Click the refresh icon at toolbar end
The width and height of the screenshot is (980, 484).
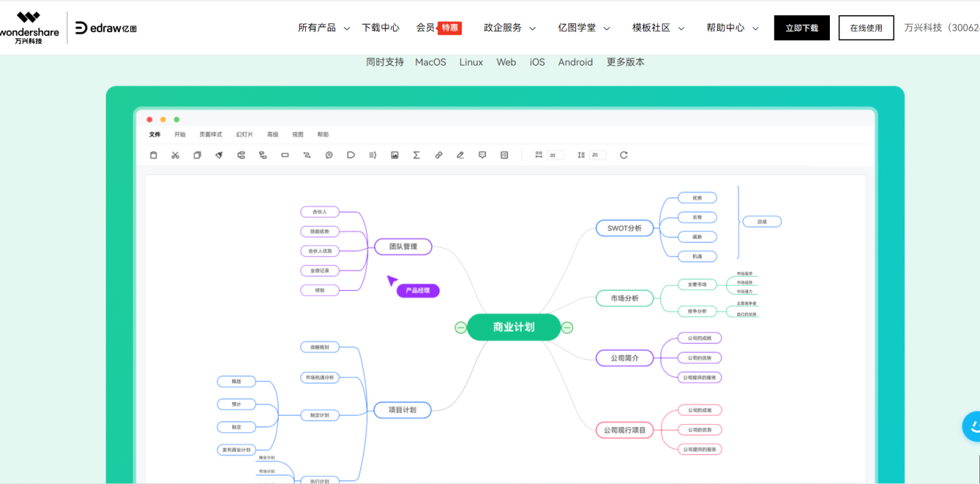coord(623,155)
